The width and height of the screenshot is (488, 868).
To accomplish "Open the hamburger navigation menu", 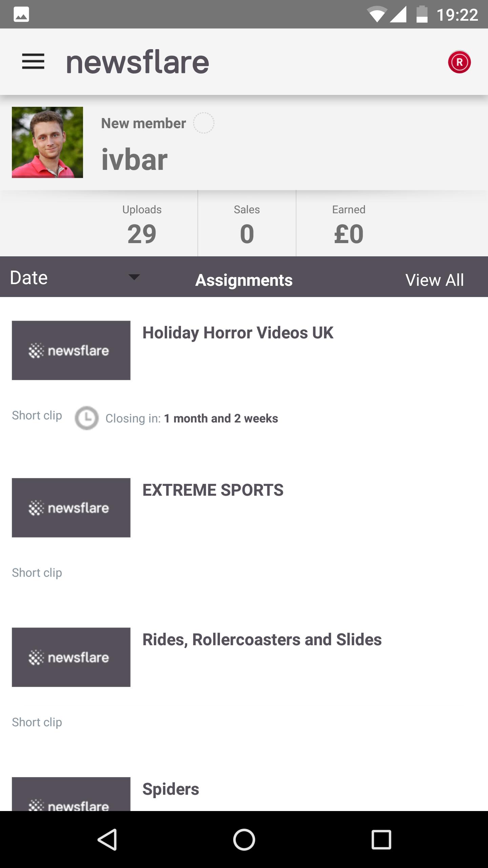I will click(x=33, y=62).
